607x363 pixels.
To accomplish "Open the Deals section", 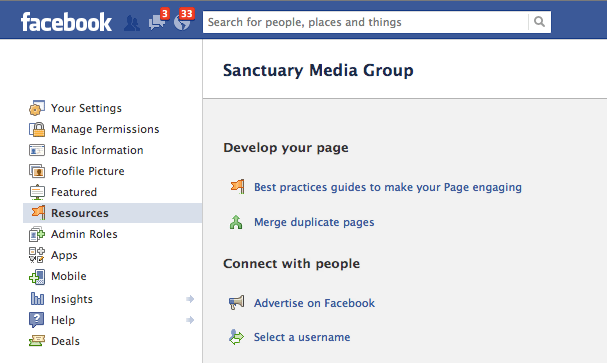I will [x=65, y=341].
